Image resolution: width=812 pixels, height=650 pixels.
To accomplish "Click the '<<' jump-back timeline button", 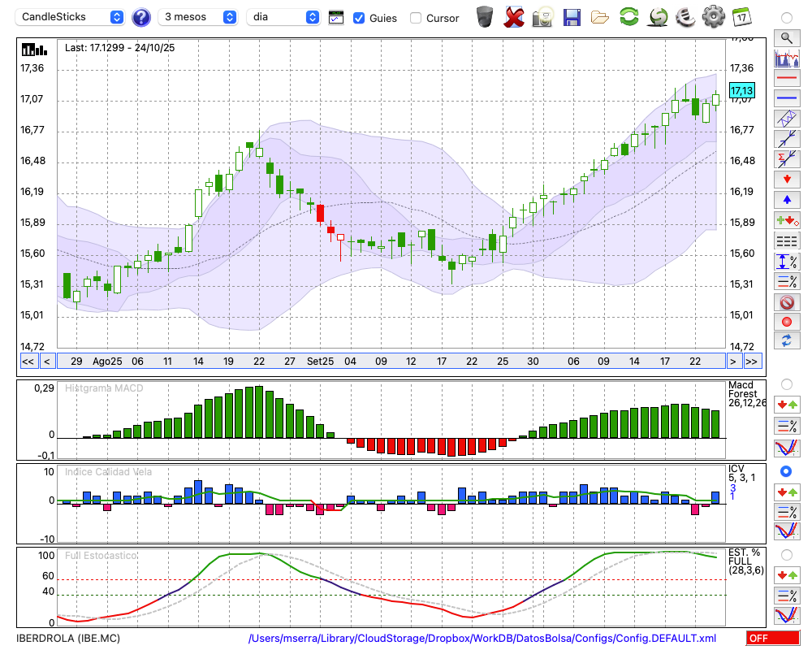I will pos(28,362).
